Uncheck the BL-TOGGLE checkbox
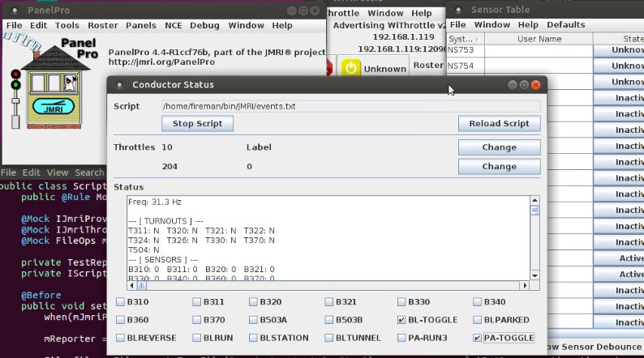Screen dimensions: 644x358 [x=403, y=320]
